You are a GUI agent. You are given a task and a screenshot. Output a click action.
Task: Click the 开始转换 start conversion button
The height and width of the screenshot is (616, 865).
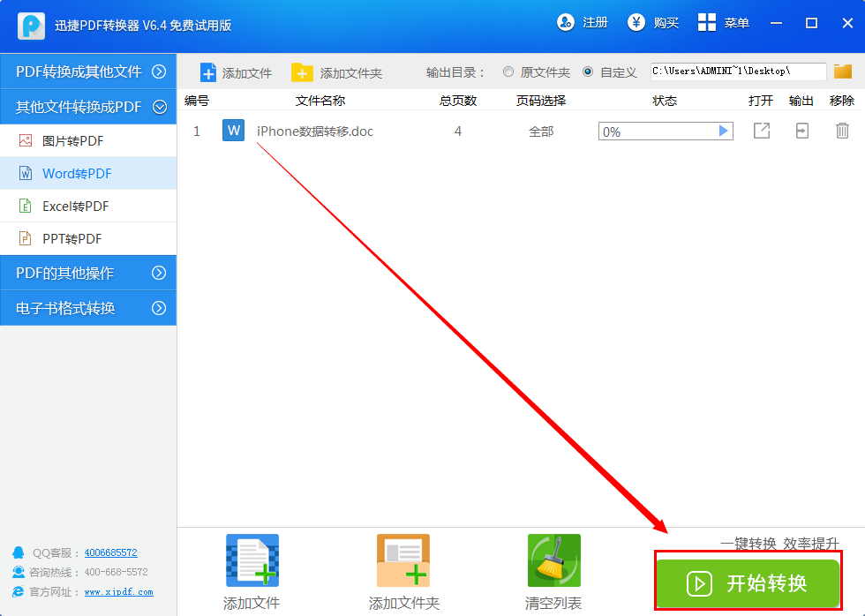point(748,583)
